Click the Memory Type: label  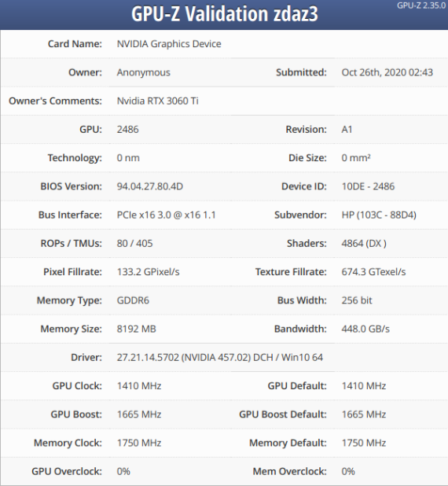pos(69,300)
